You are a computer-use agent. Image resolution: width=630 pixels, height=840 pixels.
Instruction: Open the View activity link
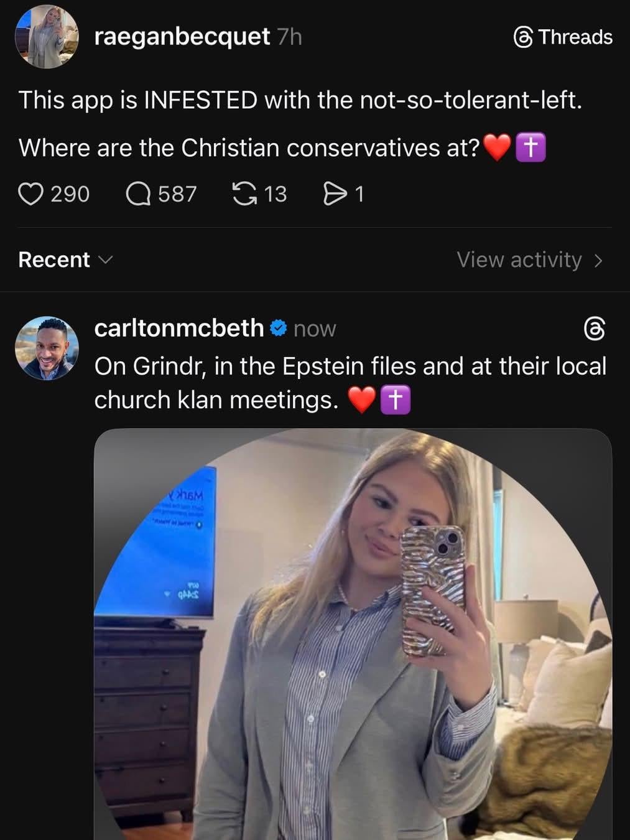click(x=519, y=259)
